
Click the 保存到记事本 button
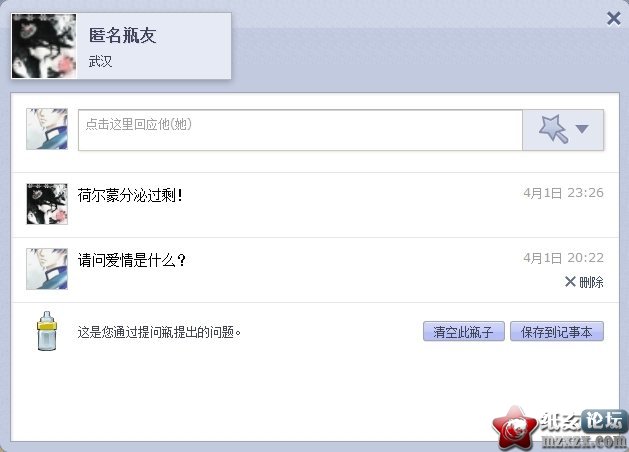pyautogui.click(x=557, y=331)
